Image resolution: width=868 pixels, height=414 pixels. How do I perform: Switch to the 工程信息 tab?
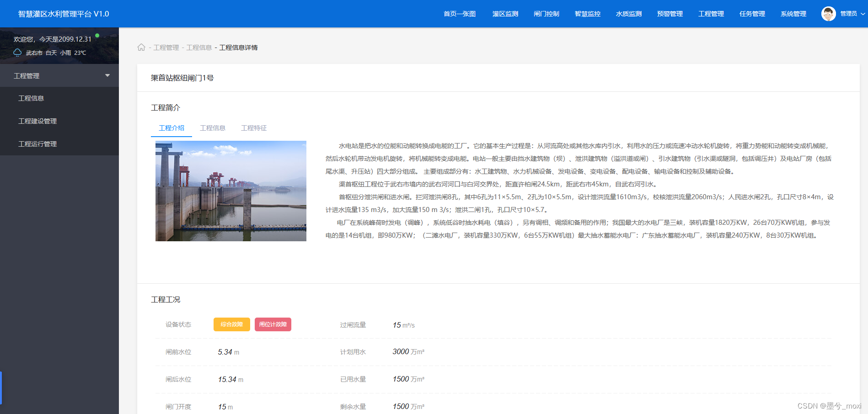pos(213,128)
